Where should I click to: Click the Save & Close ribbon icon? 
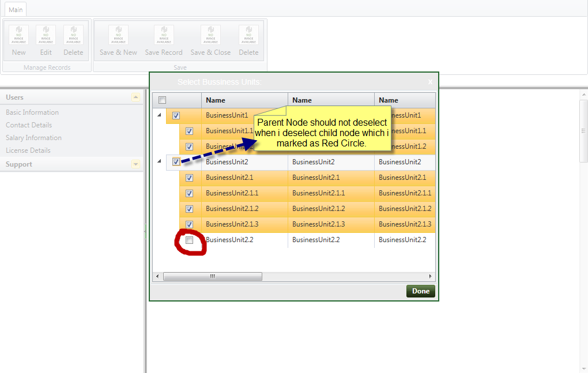(x=210, y=41)
